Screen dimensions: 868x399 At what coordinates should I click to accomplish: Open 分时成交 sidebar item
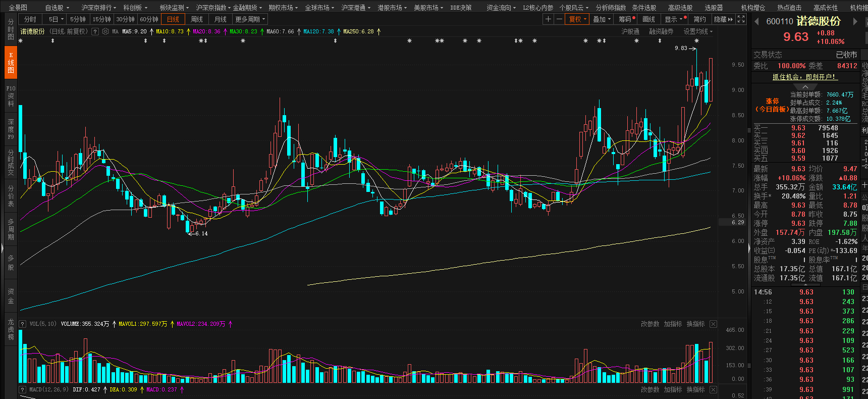(x=11, y=163)
